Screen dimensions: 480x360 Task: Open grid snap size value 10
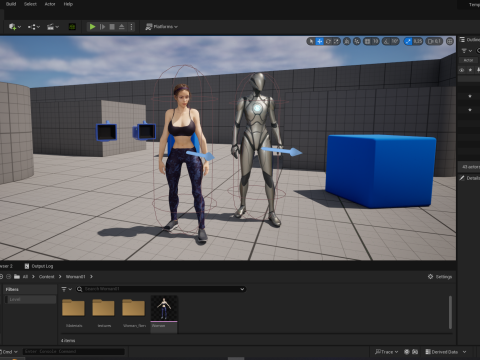point(375,41)
